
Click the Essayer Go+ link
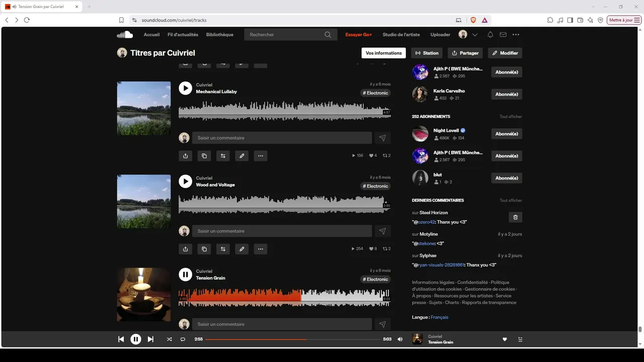pos(359,35)
